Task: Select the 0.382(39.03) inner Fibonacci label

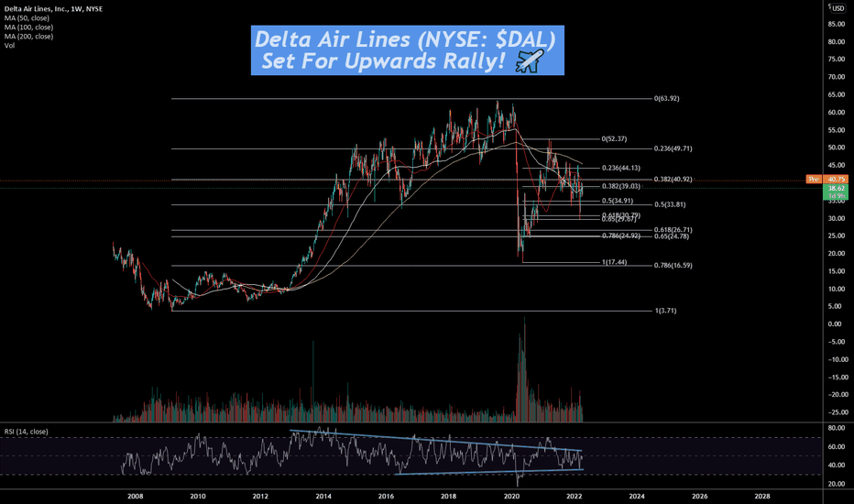Action: click(621, 186)
